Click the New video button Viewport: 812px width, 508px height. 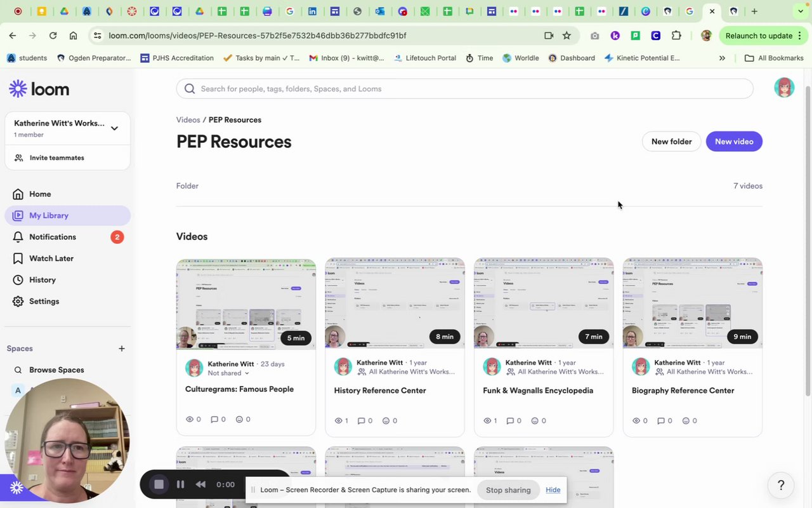pos(734,142)
